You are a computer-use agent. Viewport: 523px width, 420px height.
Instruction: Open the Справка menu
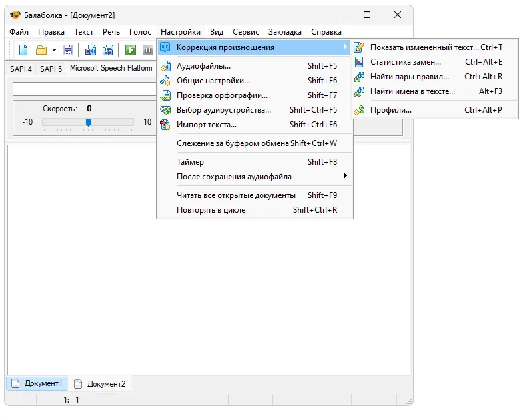326,32
